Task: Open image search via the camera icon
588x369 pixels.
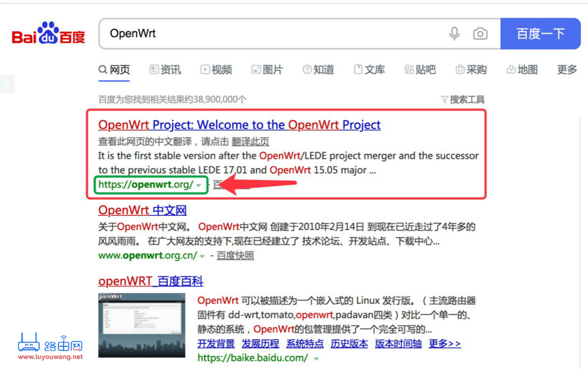Action: tap(480, 33)
